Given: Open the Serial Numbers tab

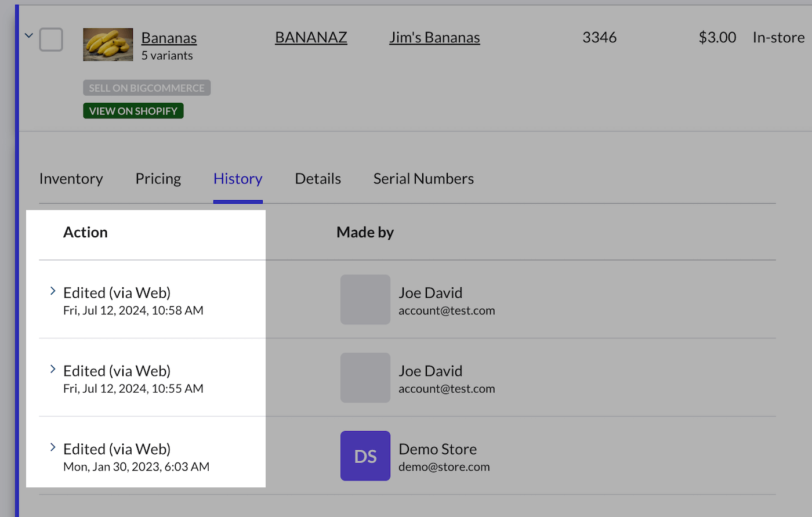Looking at the screenshot, I should click(x=423, y=179).
